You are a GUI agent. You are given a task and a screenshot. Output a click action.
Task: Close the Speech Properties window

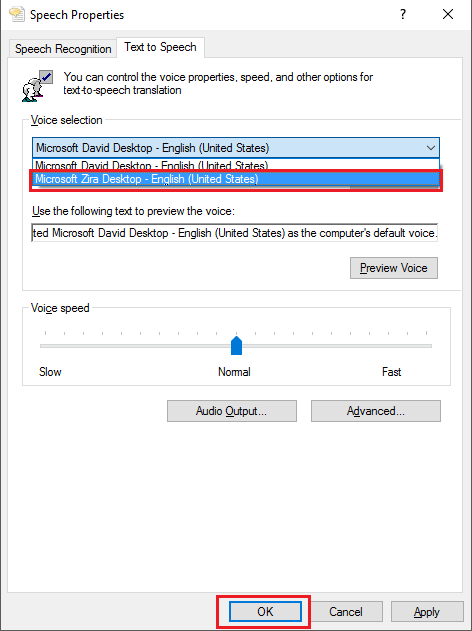tap(448, 15)
